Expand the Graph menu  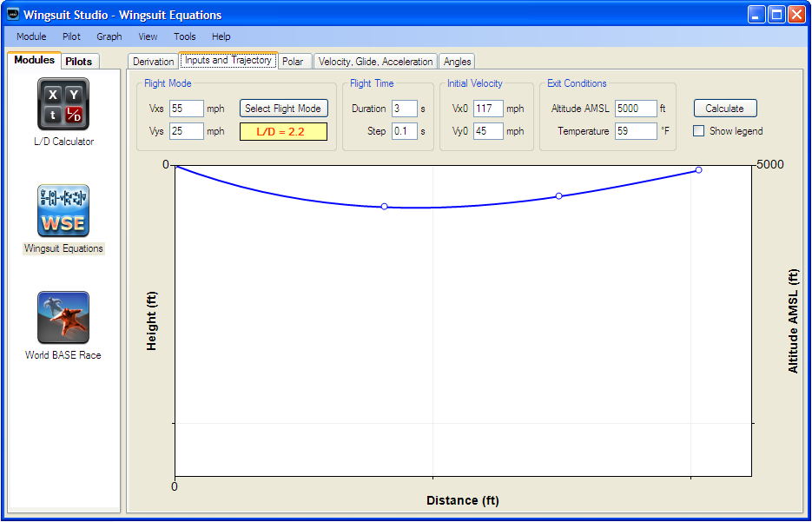pyautogui.click(x=109, y=36)
